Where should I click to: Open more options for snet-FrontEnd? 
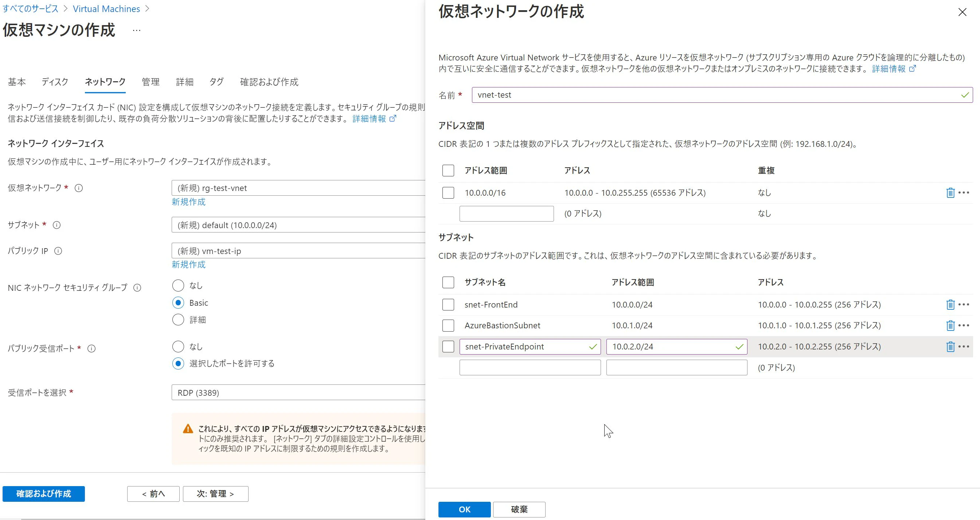tap(964, 304)
